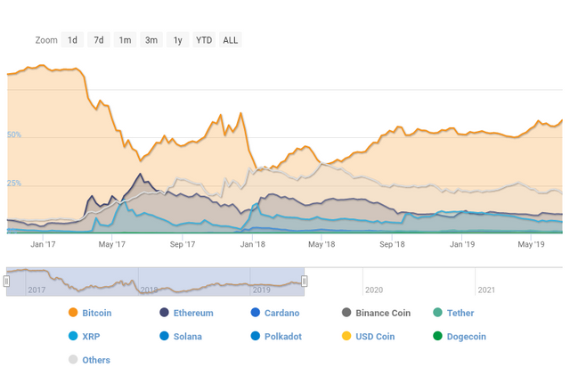Click the teal Tether legend dot
The image size is (570, 392).
pyautogui.click(x=437, y=313)
